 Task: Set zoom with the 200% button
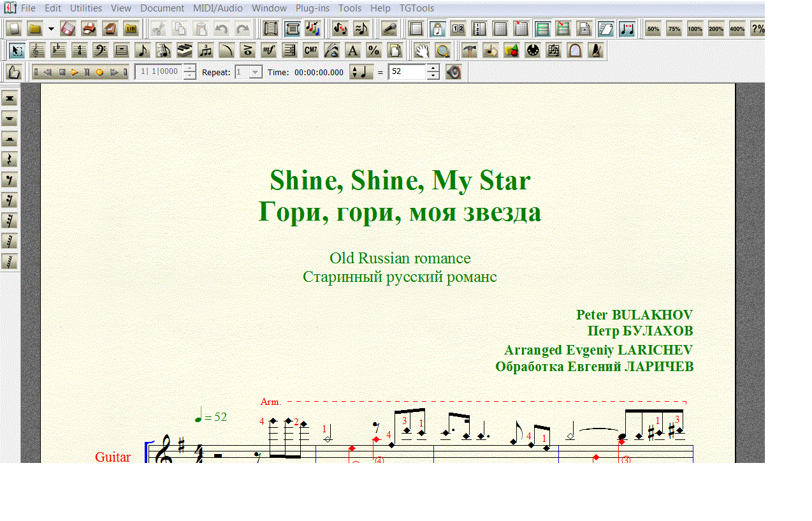pos(716,29)
